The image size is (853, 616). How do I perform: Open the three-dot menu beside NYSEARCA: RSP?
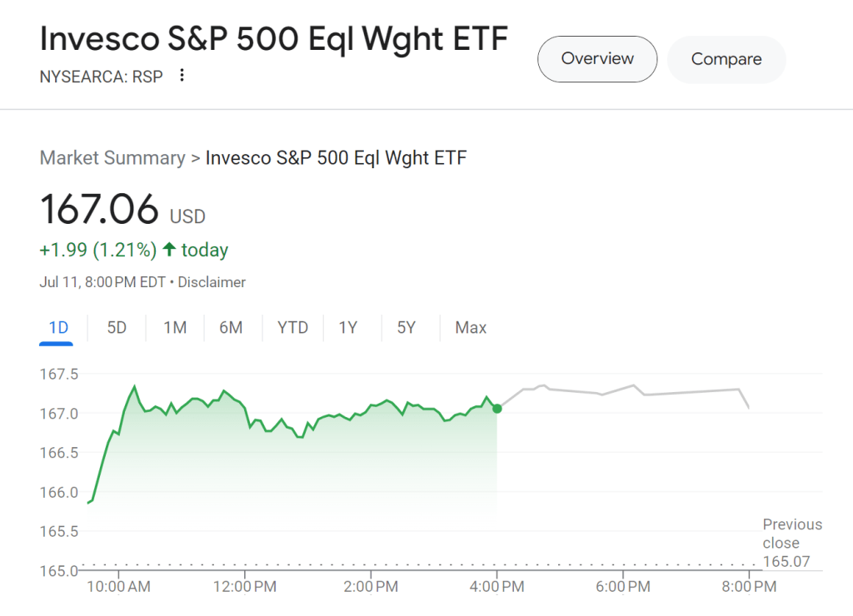(182, 76)
